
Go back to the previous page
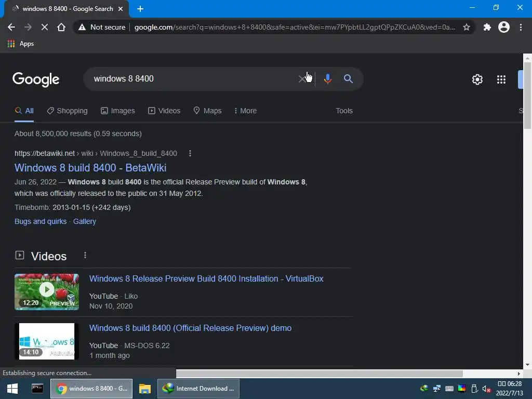[x=11, y=27]
